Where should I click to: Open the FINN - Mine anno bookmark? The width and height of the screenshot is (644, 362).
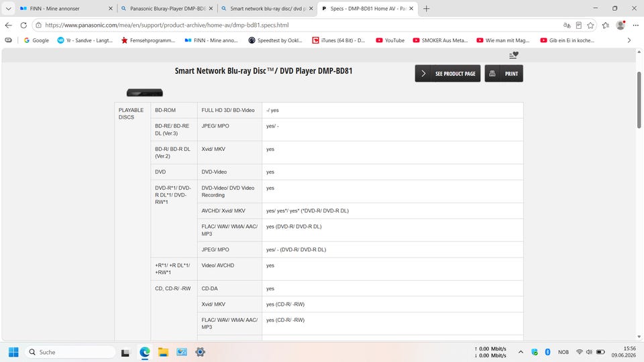211,40
